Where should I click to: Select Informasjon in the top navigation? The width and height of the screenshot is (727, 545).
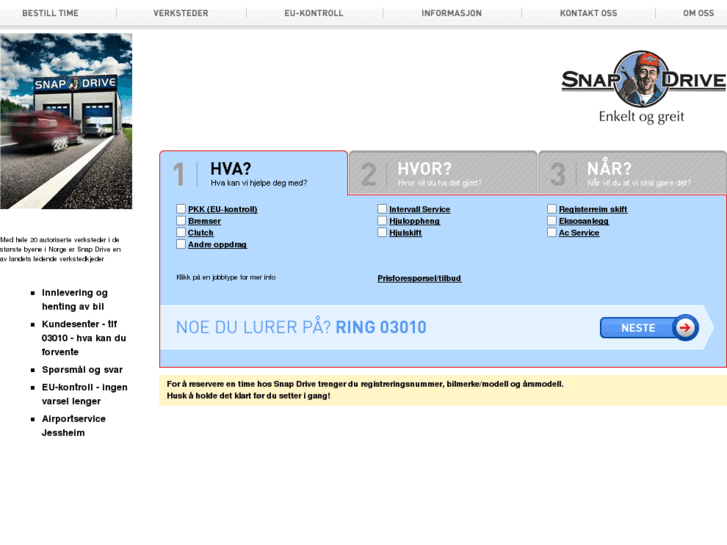452,13
